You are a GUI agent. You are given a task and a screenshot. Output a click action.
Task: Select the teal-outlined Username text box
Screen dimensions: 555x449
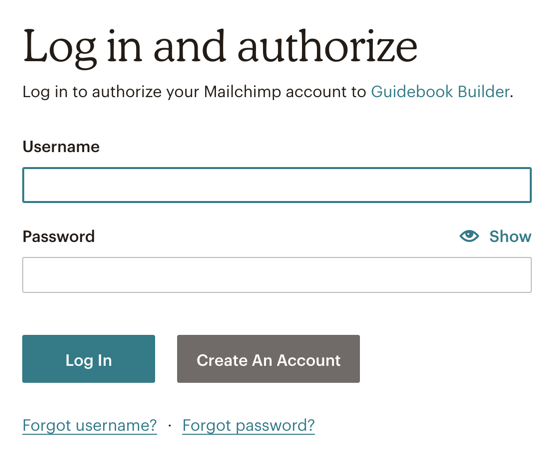(277, 185)
